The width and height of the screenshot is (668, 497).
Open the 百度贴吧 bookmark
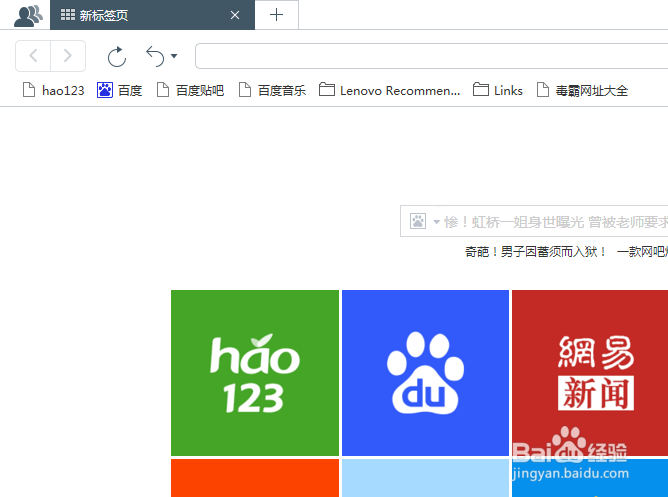pyautogui.click(x=190, y=90)
